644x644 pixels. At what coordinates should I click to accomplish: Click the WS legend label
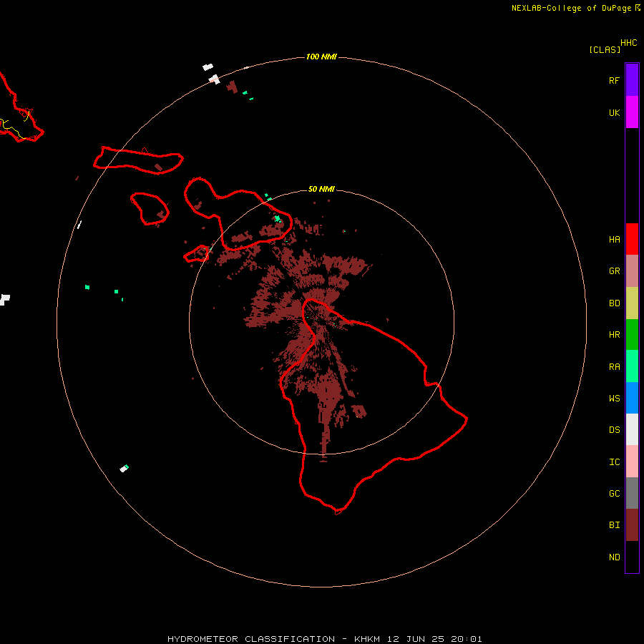614,399
